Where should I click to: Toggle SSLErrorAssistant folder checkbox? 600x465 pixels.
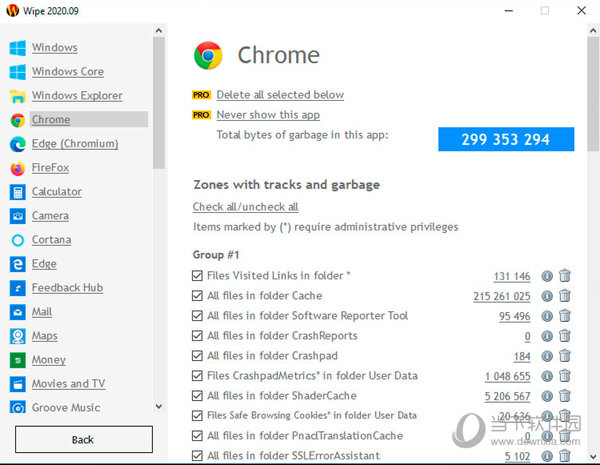[197, 456]
